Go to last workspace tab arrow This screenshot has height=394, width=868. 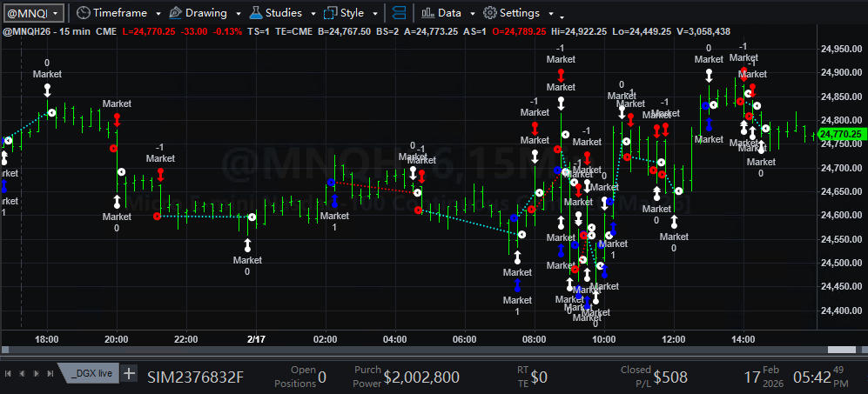[x=49, y=373]
